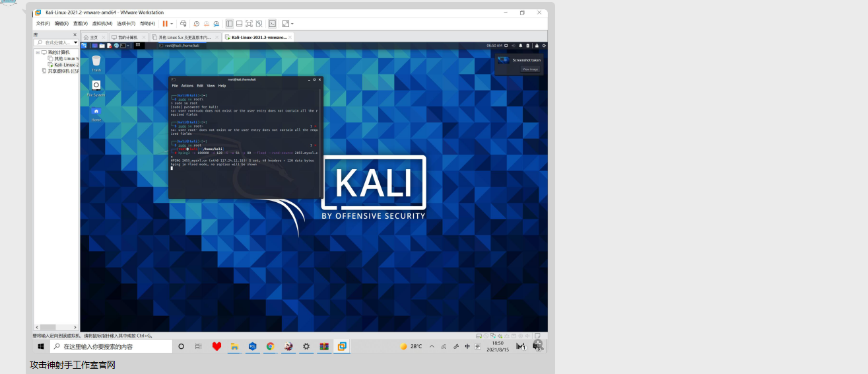This screenshot has width=868, height=374.
Task: Close the Kali-Linux-2021.2-vmware tab
Action: [x=290, y=38]
